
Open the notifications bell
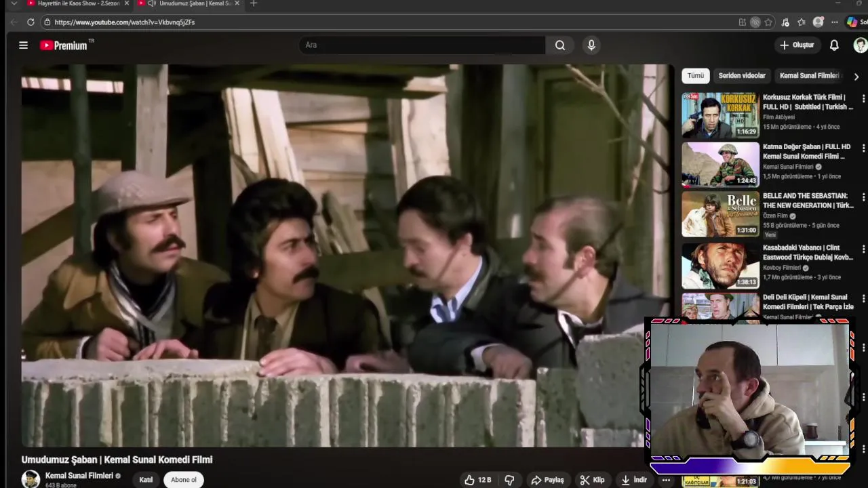(834, 45)
